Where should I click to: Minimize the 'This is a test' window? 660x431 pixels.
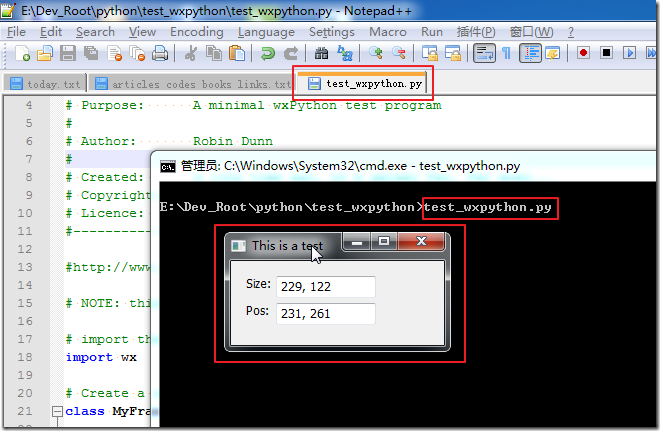click(357, 242)
